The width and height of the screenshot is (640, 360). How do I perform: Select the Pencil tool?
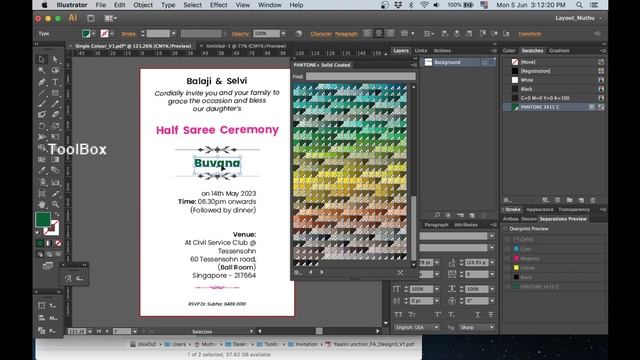[x=55, y=104]
